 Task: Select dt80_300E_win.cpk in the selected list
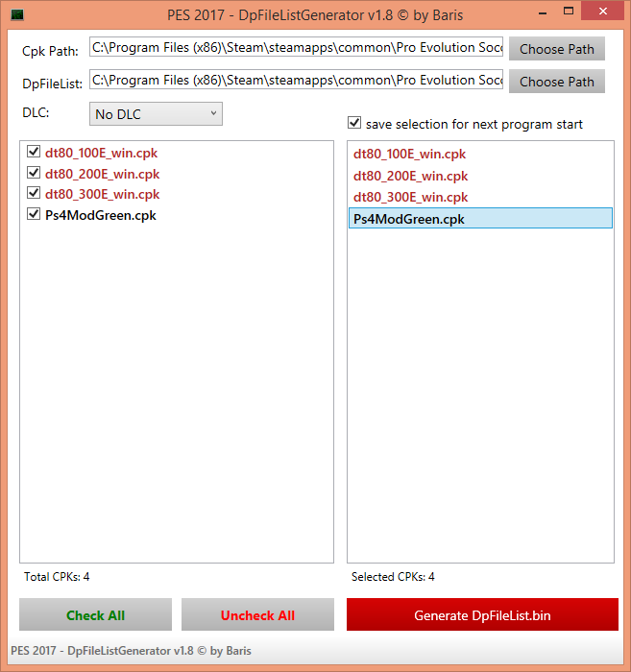click(480, 197)
